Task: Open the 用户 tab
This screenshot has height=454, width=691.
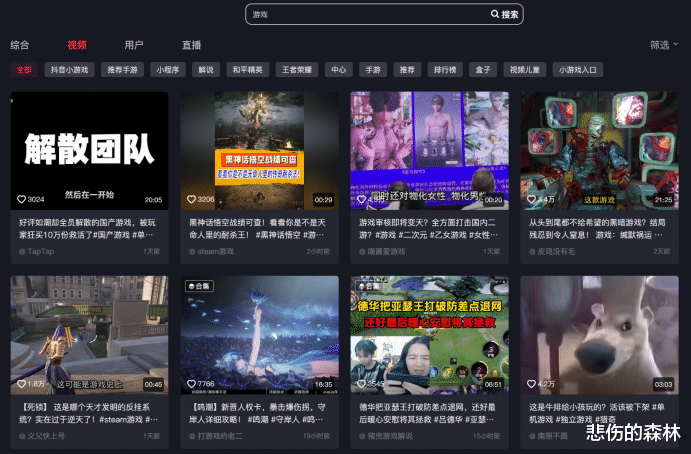Action: pyautogui.click(x=134, y=45)
